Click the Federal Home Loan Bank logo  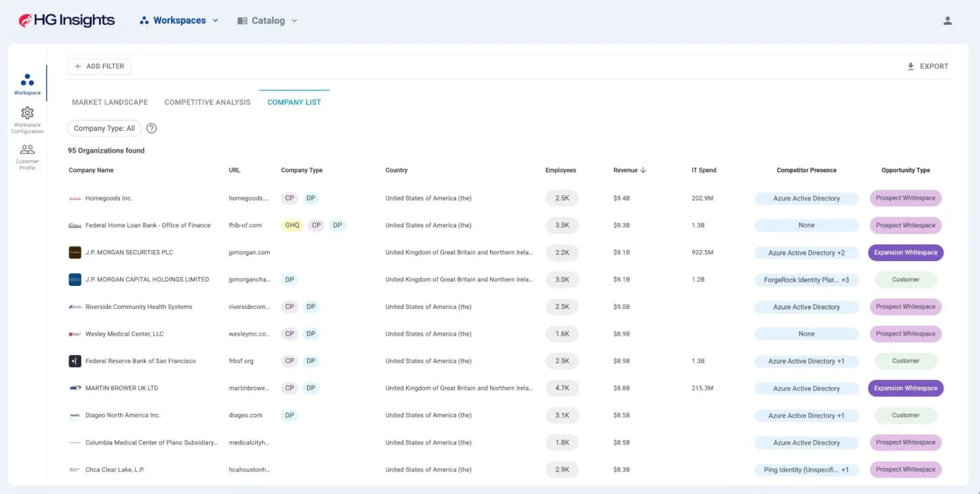tap(75, 225)
